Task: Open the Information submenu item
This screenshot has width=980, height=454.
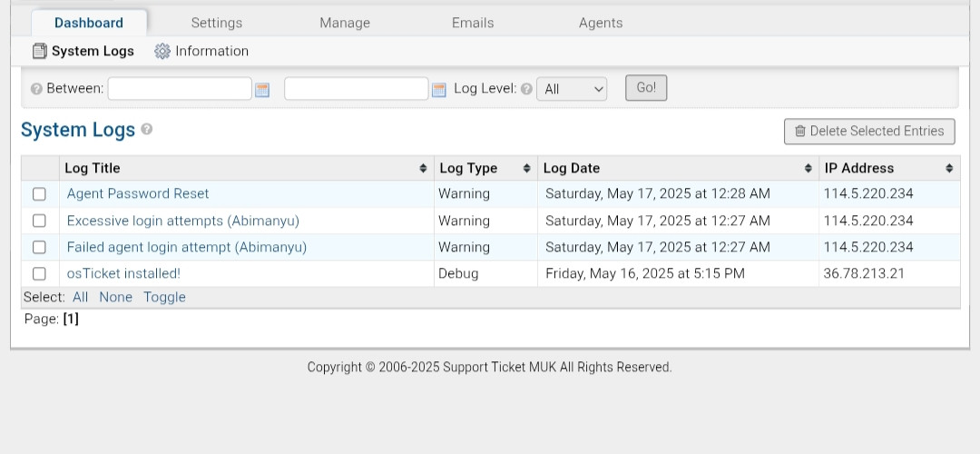Action: (211, 51)
